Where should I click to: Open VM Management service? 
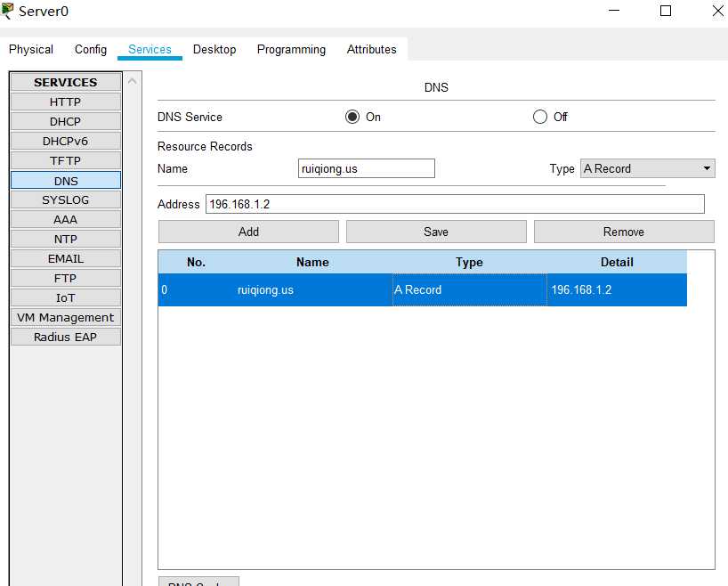click(x=66, y=317)
